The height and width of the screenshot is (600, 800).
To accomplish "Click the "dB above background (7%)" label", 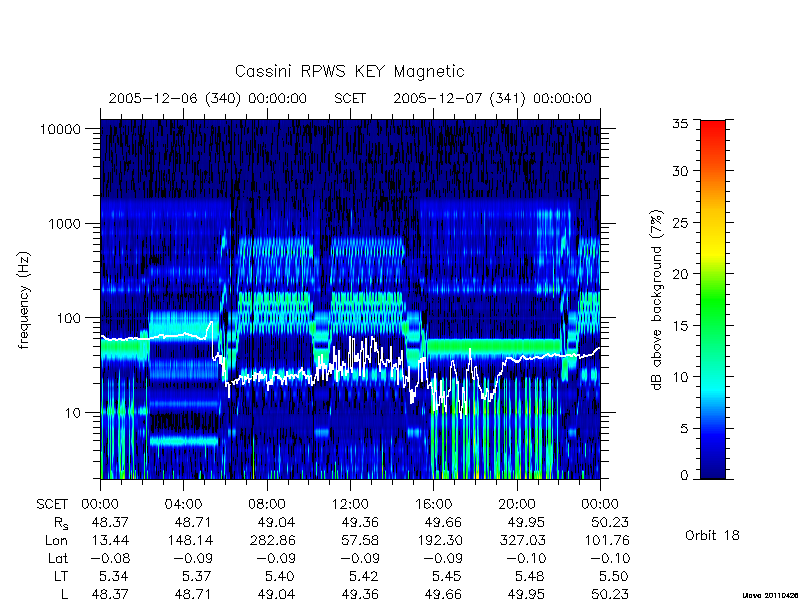I will coord(657,300).
